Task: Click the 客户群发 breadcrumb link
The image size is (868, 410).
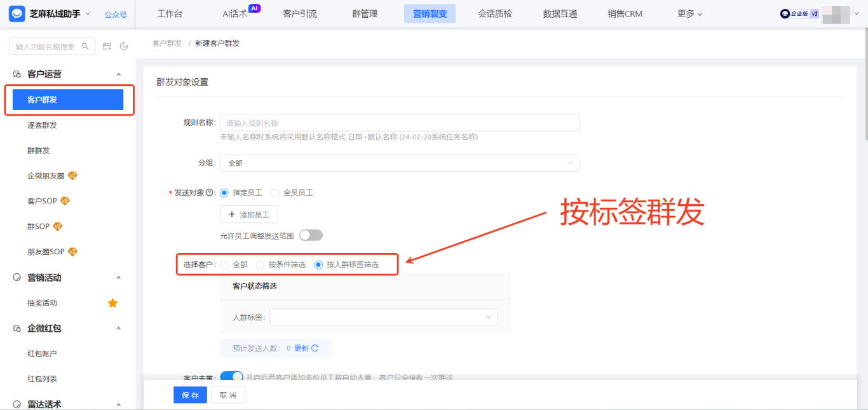Action: click(167, 43)
